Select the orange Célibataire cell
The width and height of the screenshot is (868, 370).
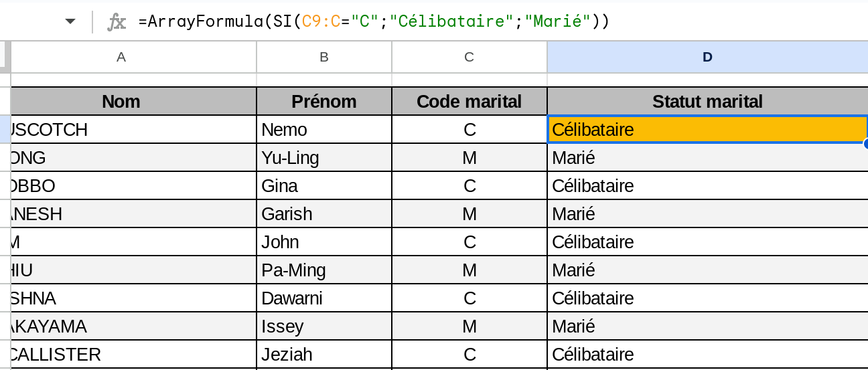point(707,130)
